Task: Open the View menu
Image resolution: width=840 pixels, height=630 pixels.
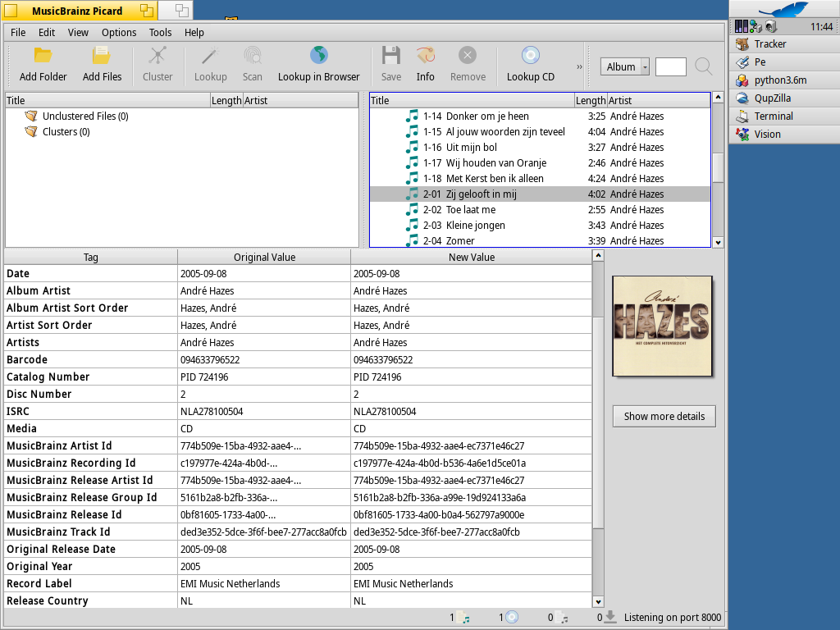Action: (78, 32)
